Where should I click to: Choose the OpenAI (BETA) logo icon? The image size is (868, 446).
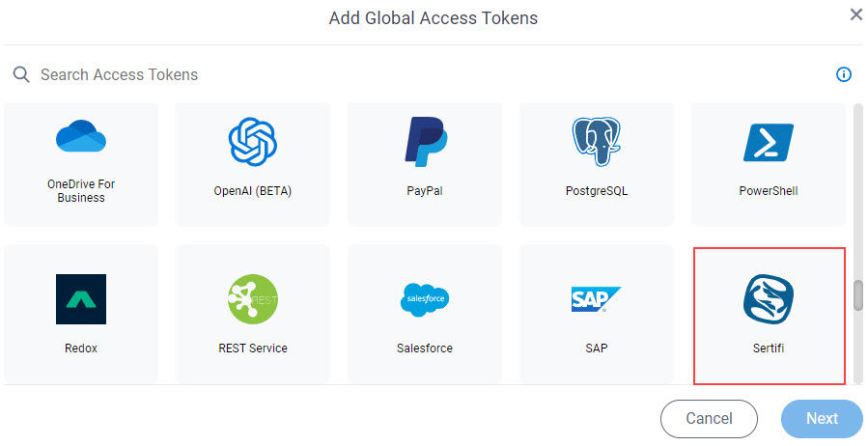click(x=252, y=142)
